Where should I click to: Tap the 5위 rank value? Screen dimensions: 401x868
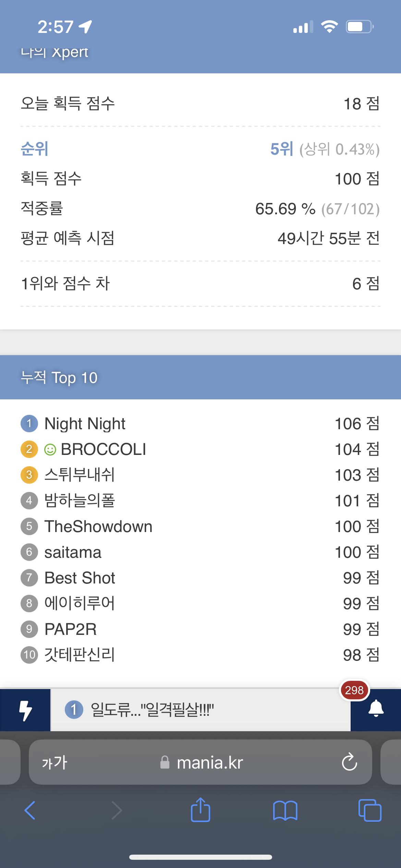coord(281,149)
